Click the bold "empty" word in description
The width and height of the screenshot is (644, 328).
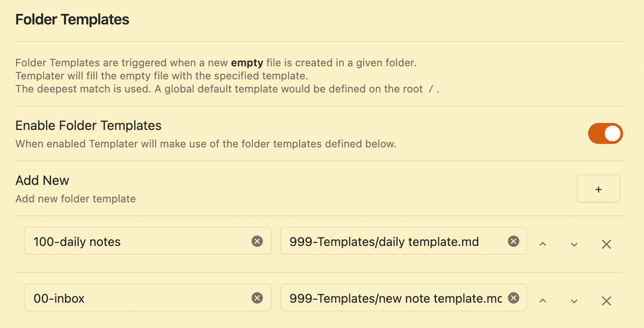pyautogui.click(x=247, y=63)
